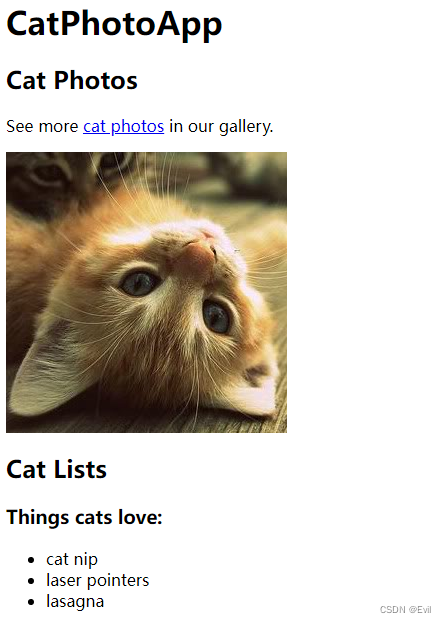Click the kitten's nose in the photo

coord(202,255)
